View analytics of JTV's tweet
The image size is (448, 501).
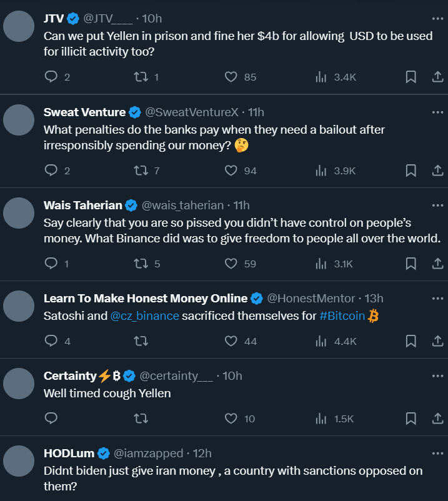click(x=321, y=77)
